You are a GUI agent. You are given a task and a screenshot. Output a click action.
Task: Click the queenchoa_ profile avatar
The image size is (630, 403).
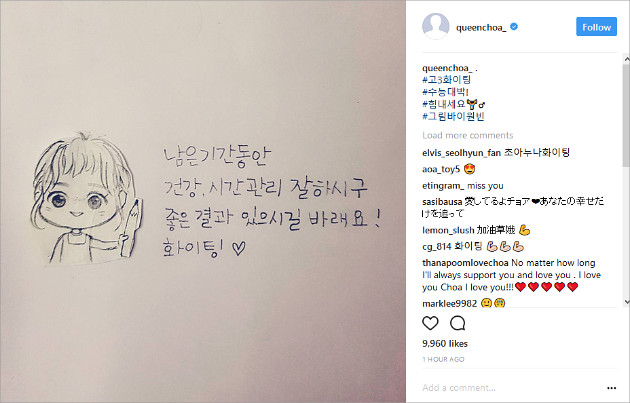[436, 27]
